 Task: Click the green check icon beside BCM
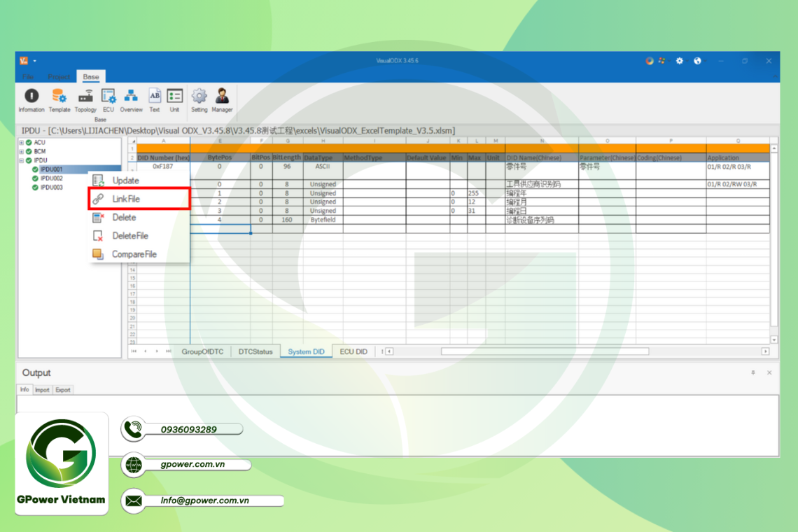tap(29, 151)
